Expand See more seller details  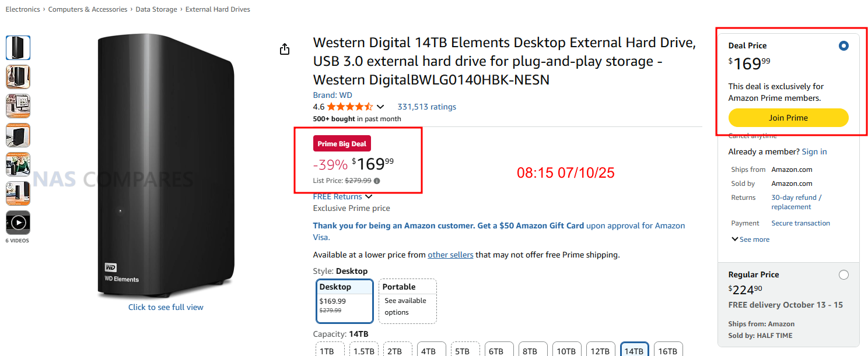pyautogui.click(x=750, y=239)
